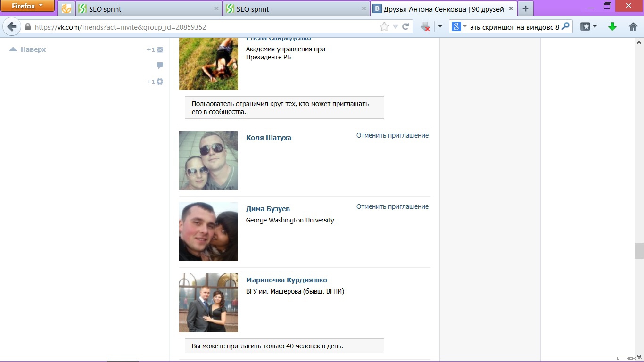Open Елена Свириденко profile photo
Viewport: 644px width, 362px height.
208,64
